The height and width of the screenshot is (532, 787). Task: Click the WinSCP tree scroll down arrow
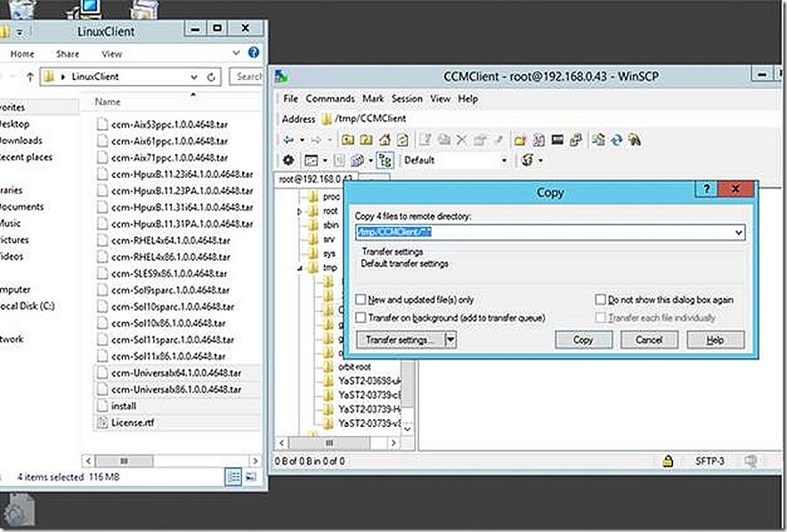point(408,429)
